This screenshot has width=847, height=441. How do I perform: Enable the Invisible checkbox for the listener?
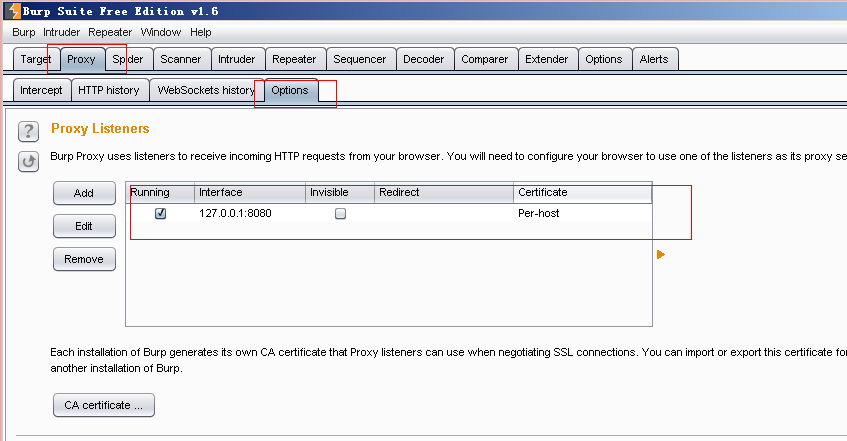340,213
